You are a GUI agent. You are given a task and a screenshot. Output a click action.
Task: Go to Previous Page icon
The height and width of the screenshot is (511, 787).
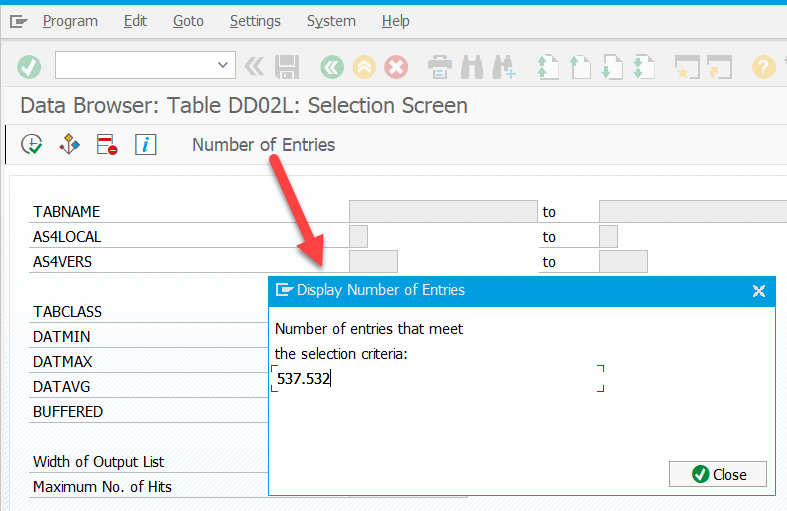580,67
